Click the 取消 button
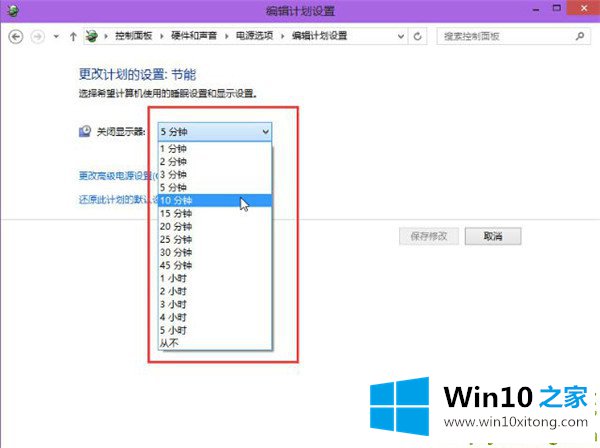This screenshot has width=600, height=448. pos(493,236)
